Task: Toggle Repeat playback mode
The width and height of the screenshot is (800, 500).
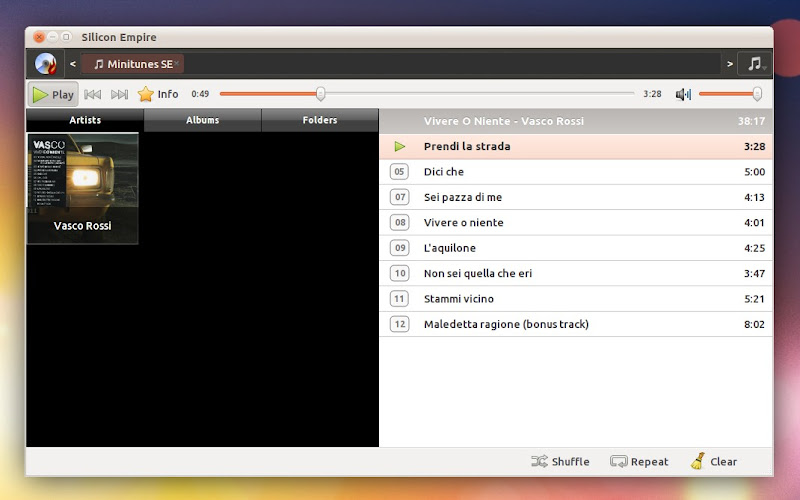Action: (639, 462)
